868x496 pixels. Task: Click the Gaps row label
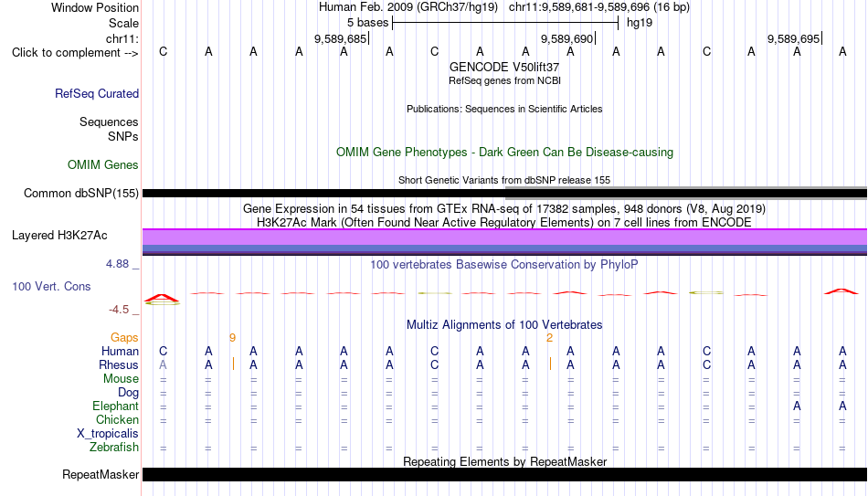tap(124, 338)
